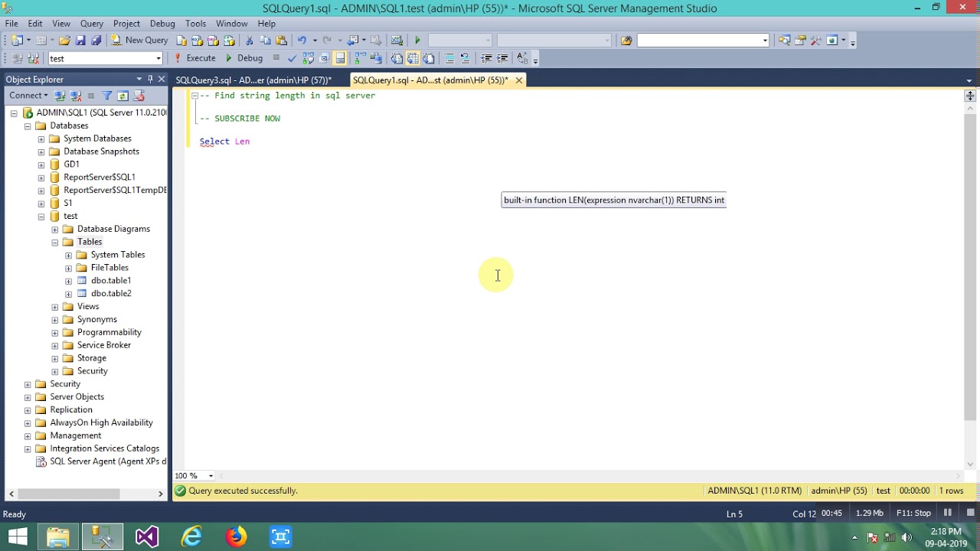Expand the dbo.table1 node
This screenshot has width=980, height=551.
pos(69,281)
